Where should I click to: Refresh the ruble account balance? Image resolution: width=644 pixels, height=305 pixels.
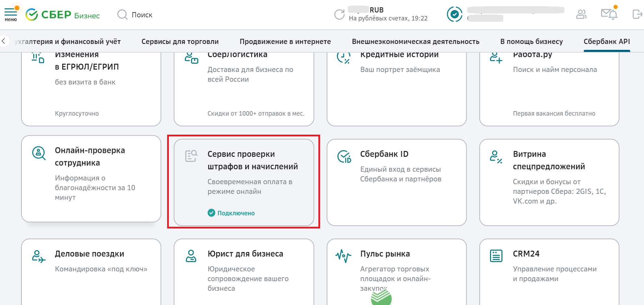[x=339, y=15]
